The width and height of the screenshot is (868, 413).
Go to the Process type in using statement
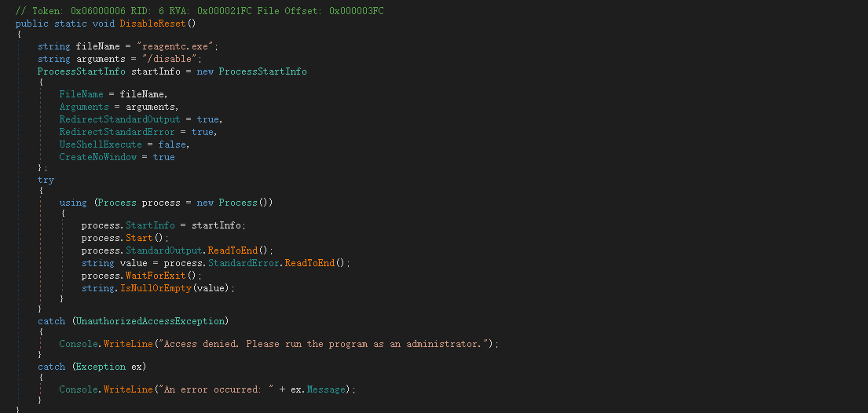click(x=117, y=203)
